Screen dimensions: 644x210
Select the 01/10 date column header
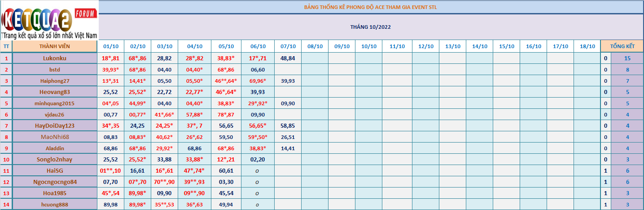point(111,46)
